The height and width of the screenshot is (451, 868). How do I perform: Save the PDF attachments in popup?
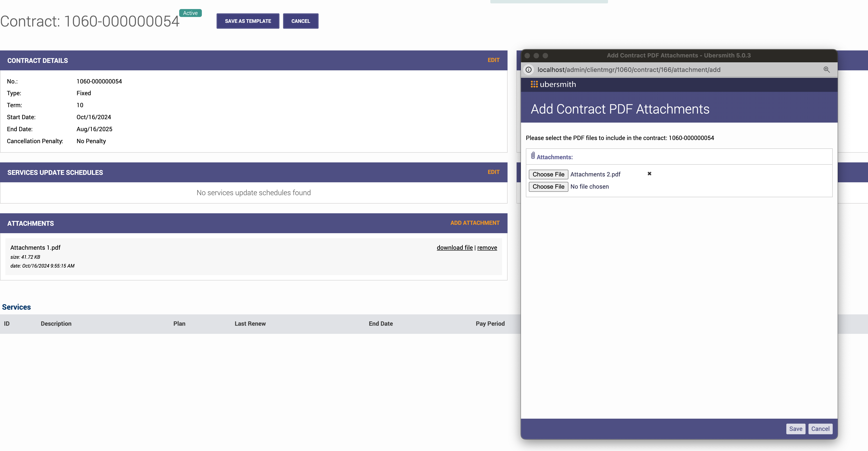pyautogui.click(x=795, y=429)
